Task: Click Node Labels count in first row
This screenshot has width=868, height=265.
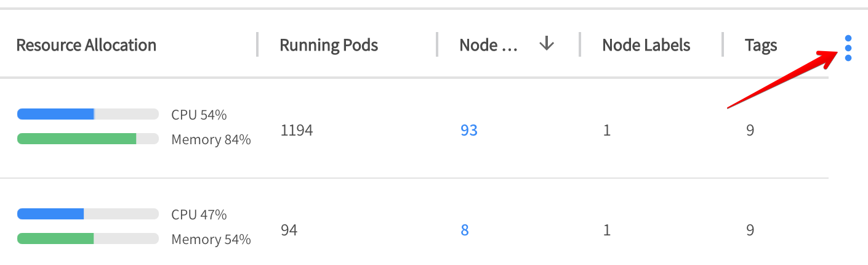Action: [607, 131]
